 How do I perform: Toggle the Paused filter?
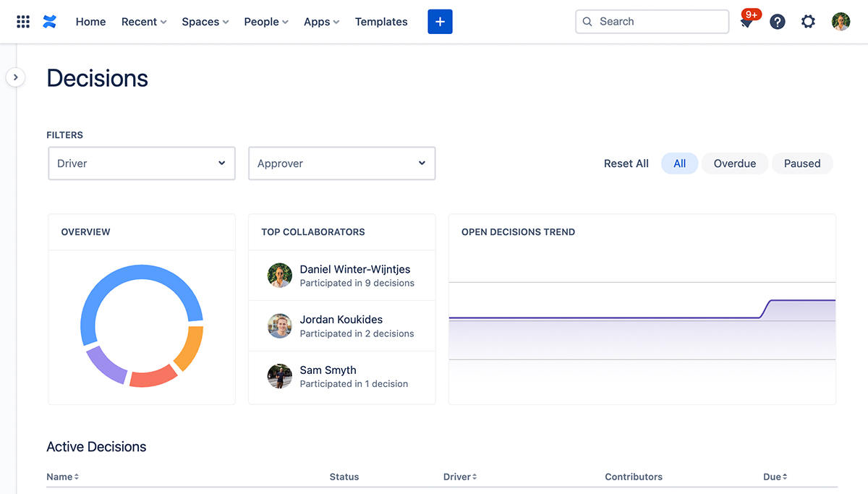click(x=802, y=163)
